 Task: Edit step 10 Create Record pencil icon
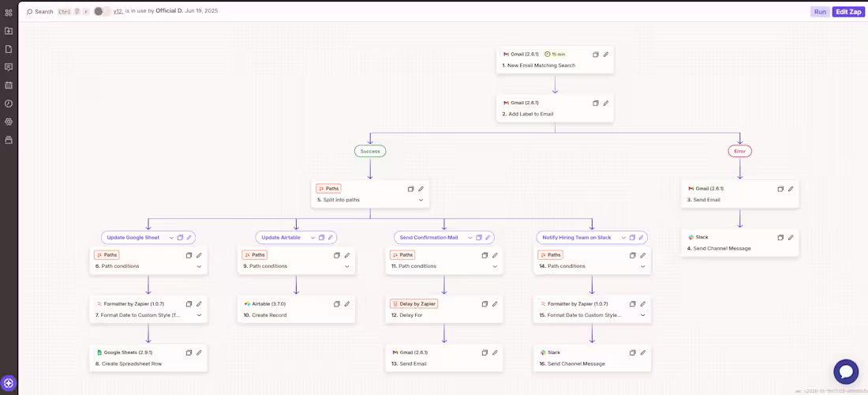point(347,304)
